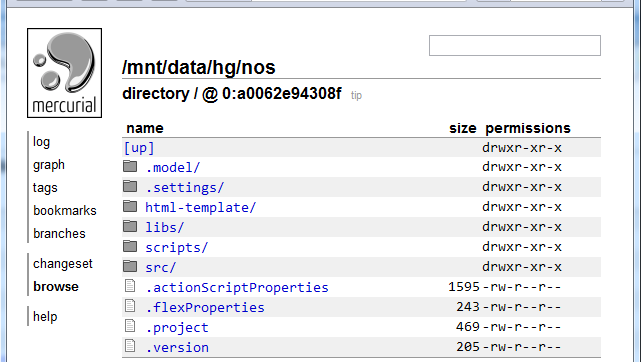
Task: Open help link in sidebar
Action: pos(45,316)
